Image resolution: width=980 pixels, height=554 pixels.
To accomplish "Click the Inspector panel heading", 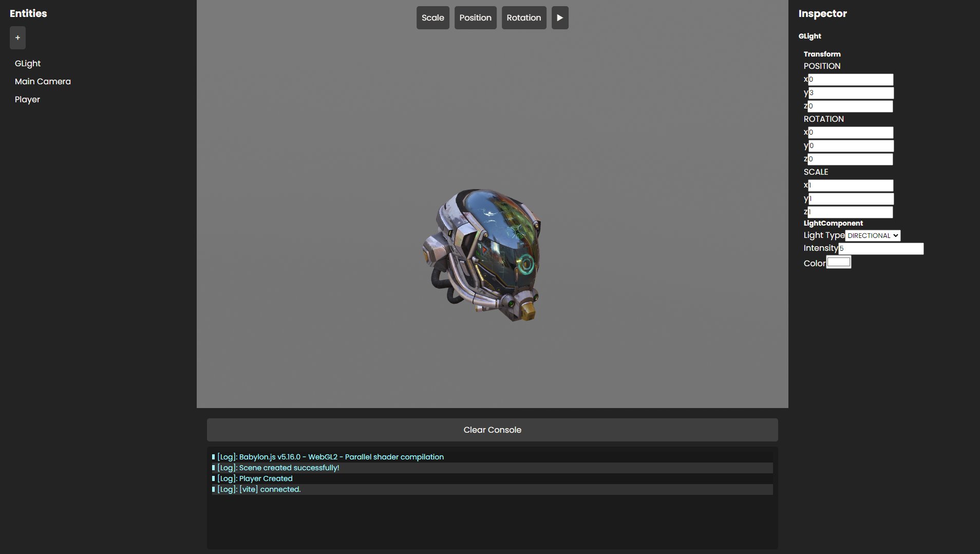I will 822,14.
